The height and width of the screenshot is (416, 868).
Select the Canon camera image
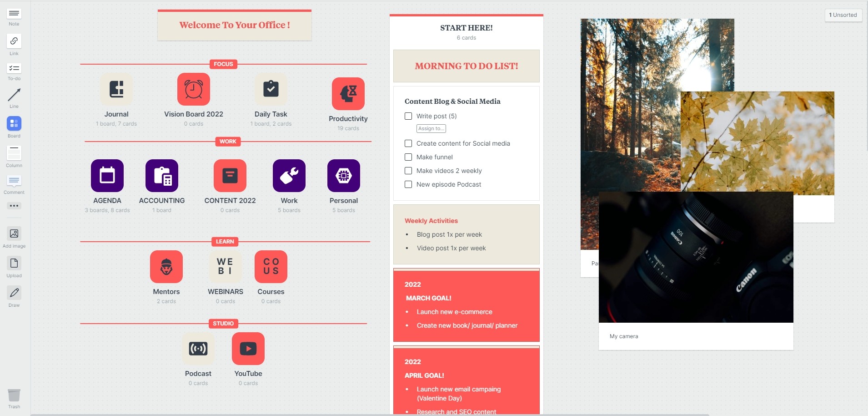(696, 257)
